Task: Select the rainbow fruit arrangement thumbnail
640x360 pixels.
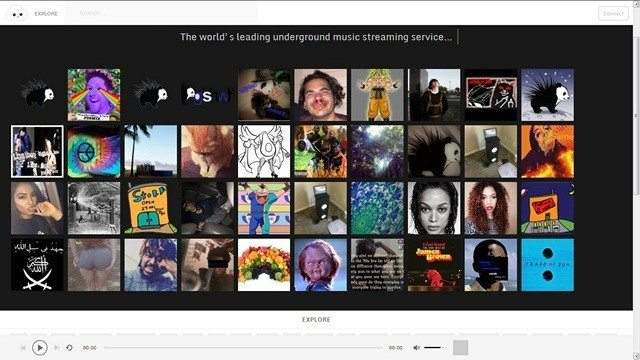Action: pos(264,265)
